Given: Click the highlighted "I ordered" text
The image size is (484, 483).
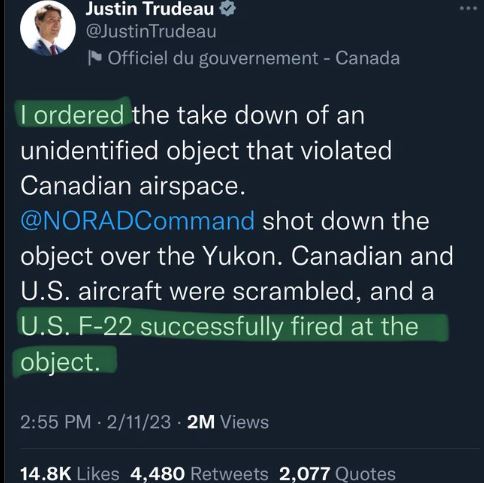Looking at the screenshot, I should coord(72,115).
